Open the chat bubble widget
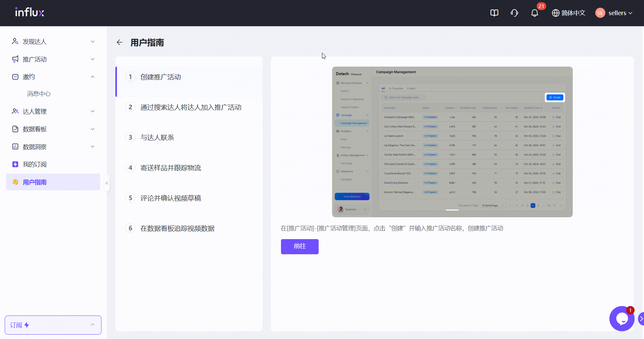Image resolution: width=644 pixels, height=339 pixels. coord(621,318)
